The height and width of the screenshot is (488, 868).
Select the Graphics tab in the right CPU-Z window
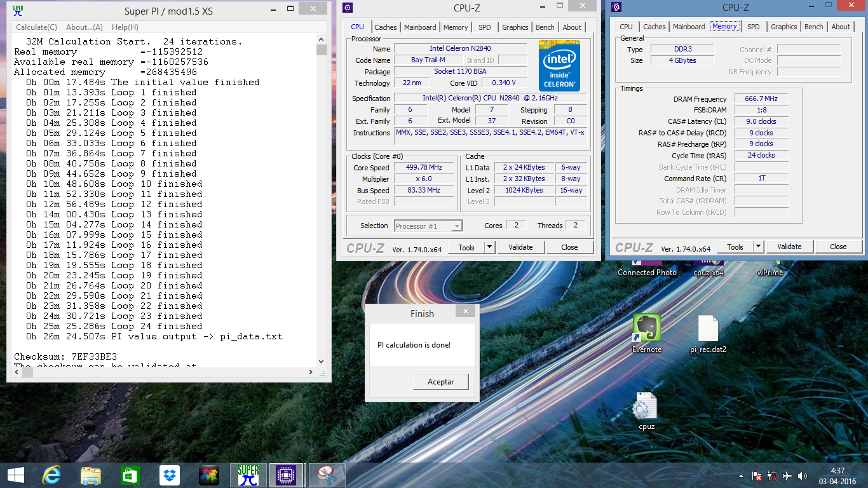pyautogui.click(x=783, y=27)
